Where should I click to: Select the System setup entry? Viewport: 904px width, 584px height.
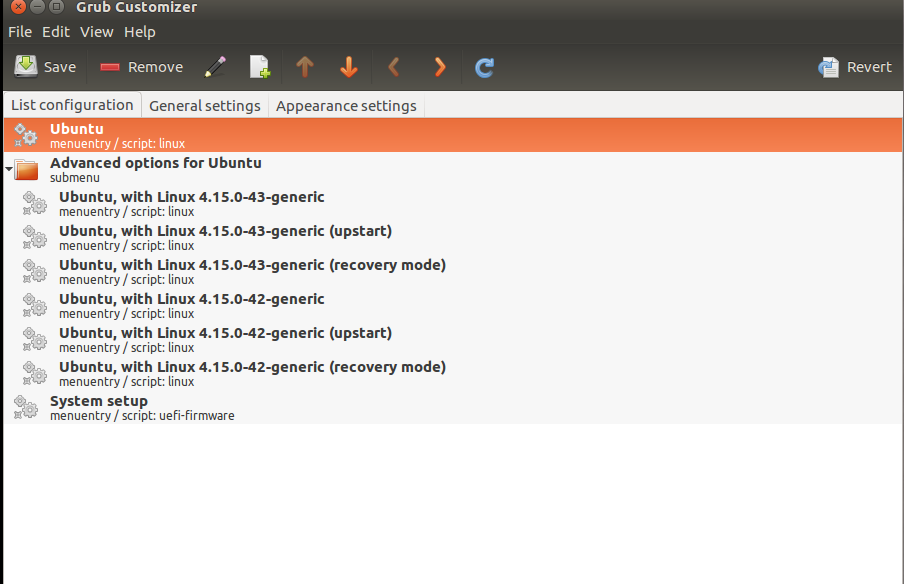(453, 408)
